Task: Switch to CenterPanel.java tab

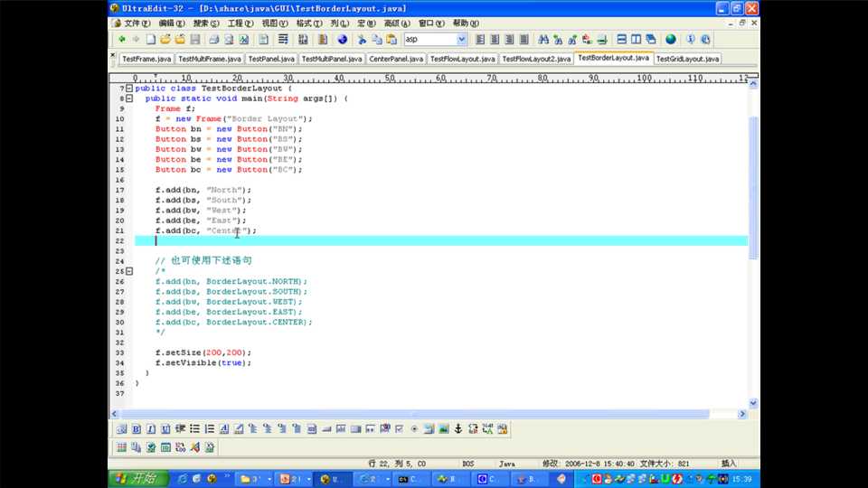Action: tap(396, 59)
